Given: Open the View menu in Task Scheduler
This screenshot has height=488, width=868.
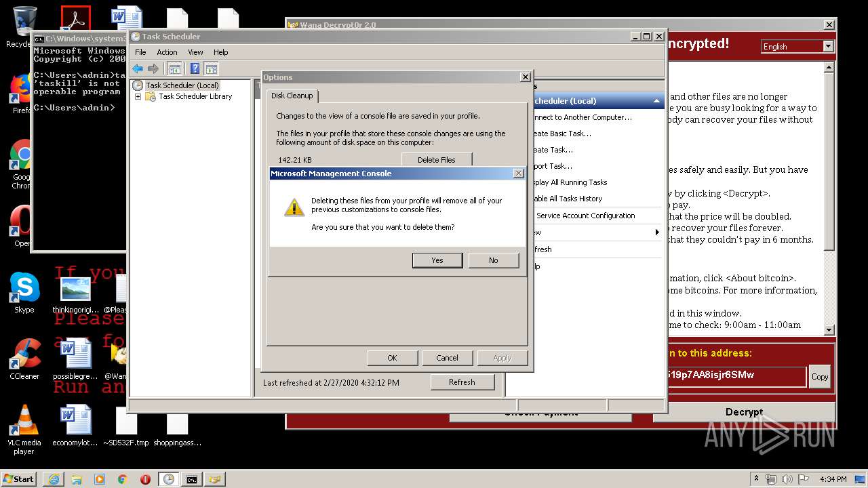Looking at the screenshot, I should click(x=195, y=52).
